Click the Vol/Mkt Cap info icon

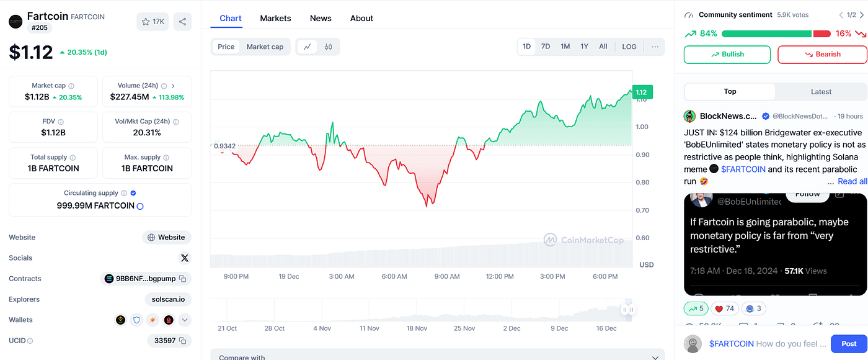pyautogui.click(x=175, y=122)
